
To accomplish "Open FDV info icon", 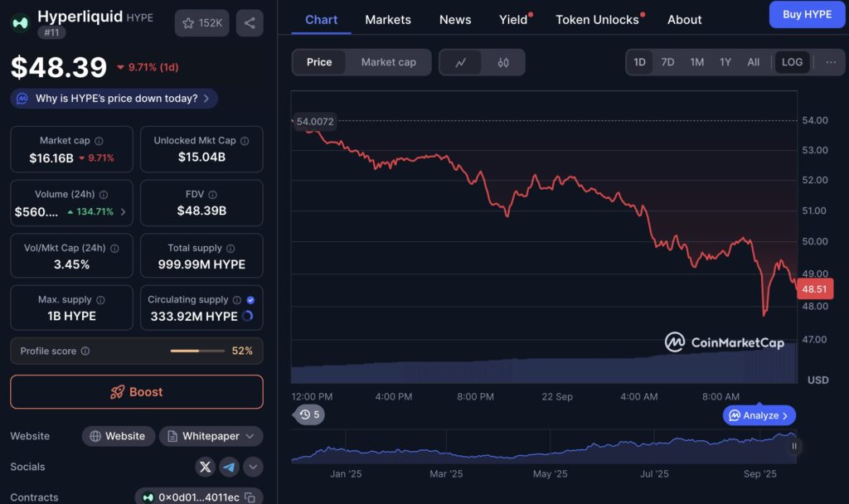I will point(213,194).
